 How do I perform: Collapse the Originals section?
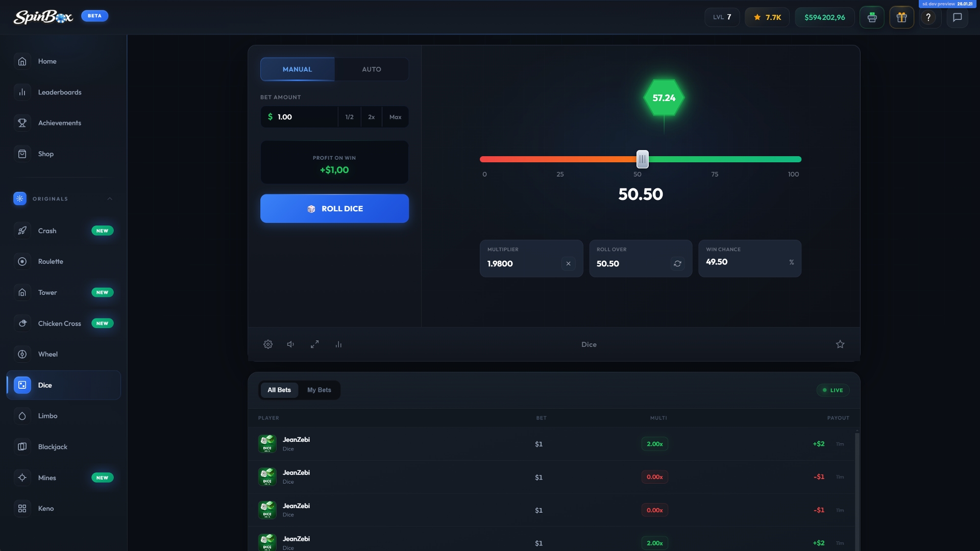(x=110, y=199)
